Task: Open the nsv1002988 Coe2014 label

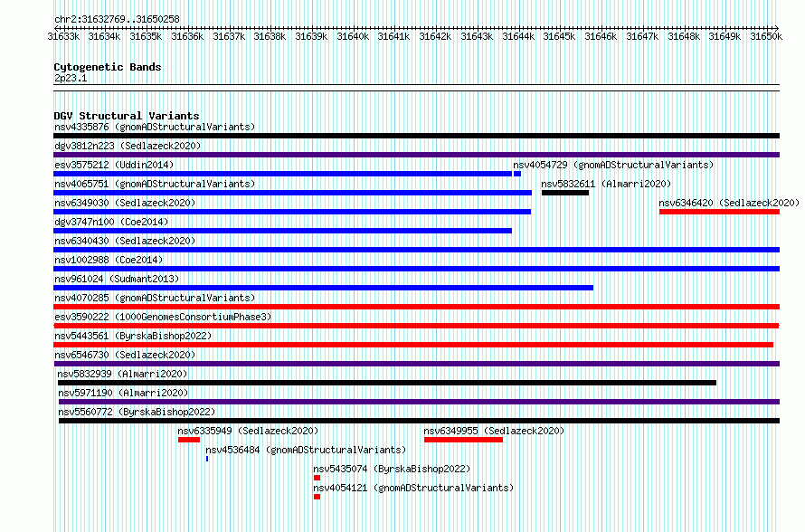Action: (x=109, y=260)
